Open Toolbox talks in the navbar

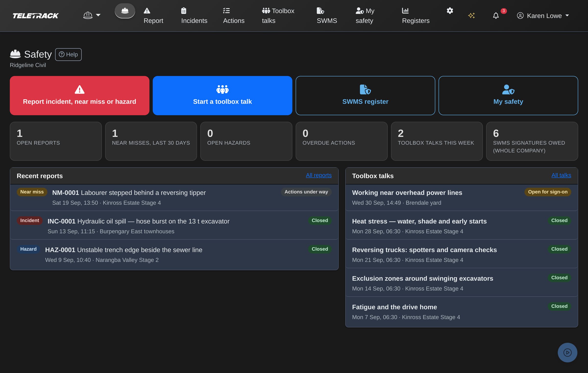(x=278, y=16)
